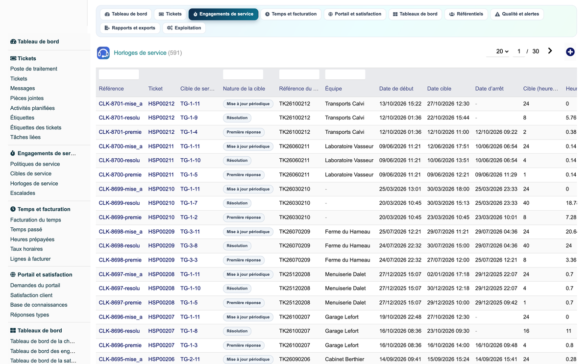The width and height of the screenshot is (588, 364).
Task: Click the headset icon next to Horloges de service
Action: pyautogui.click(x=103, y=53)
